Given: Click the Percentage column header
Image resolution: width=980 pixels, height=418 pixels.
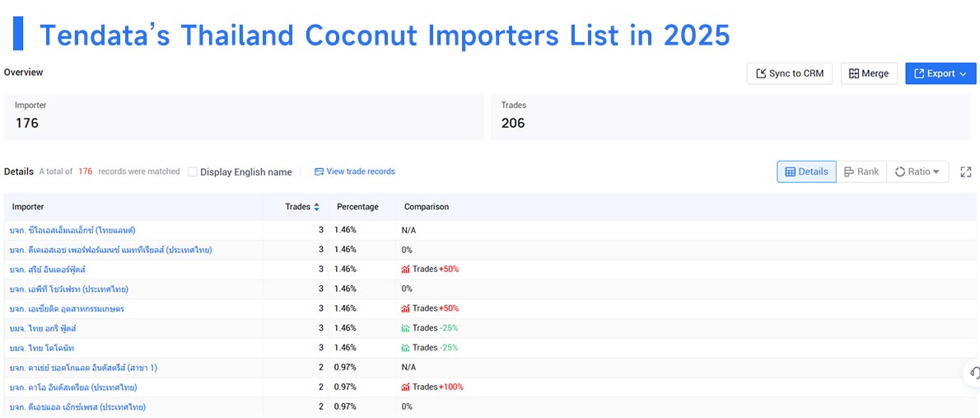Looking at the screenshot, I should (357, 206).
